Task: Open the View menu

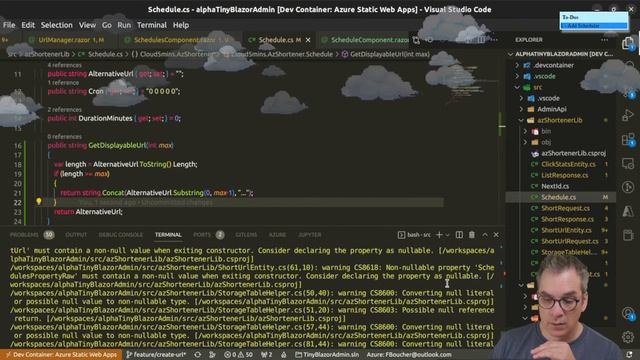Action: click(x=87, y=25)
